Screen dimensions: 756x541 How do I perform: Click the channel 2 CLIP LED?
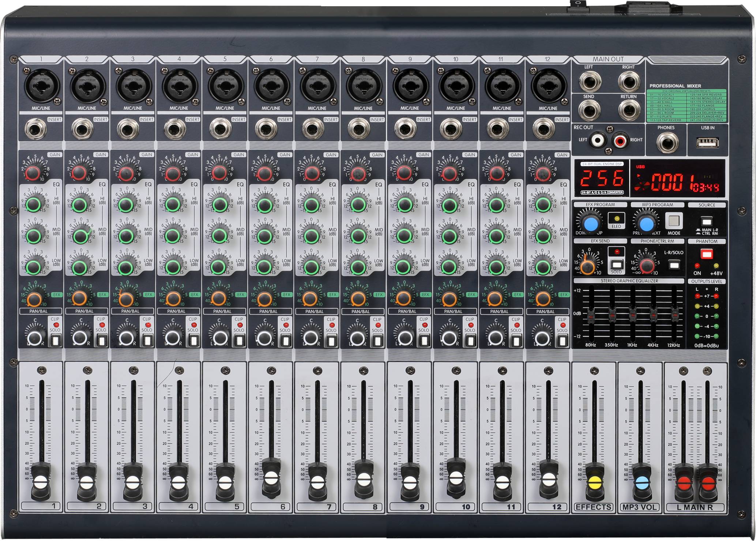[102, 325]
